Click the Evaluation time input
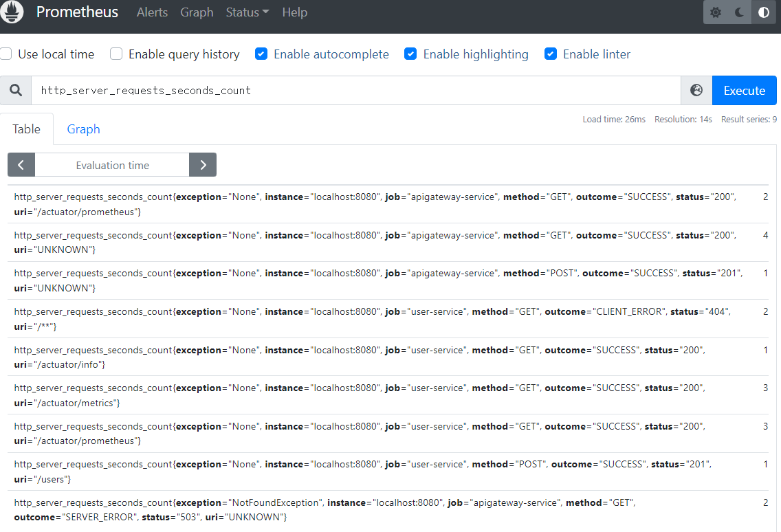Screen dimensions: 781x532 [112, 165]
